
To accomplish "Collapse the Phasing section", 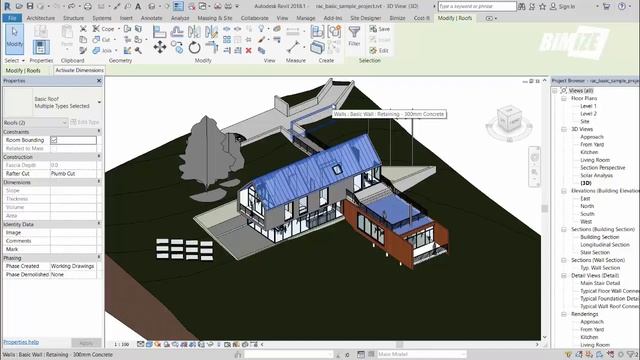I will (99, 258).
